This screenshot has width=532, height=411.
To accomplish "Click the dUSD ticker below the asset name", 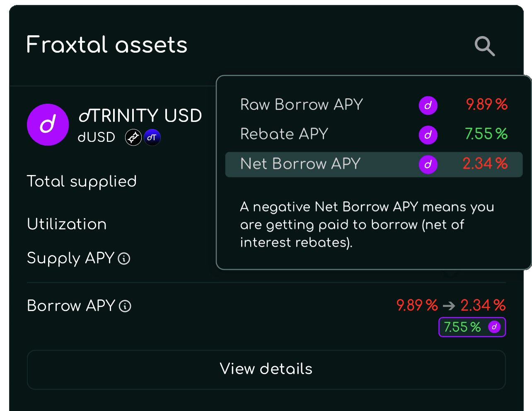I will pyautogui.click(x=96, y=137).
